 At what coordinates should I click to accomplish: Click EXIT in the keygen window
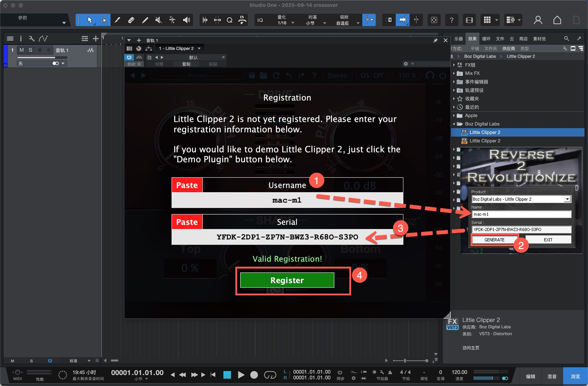point(548,240)
